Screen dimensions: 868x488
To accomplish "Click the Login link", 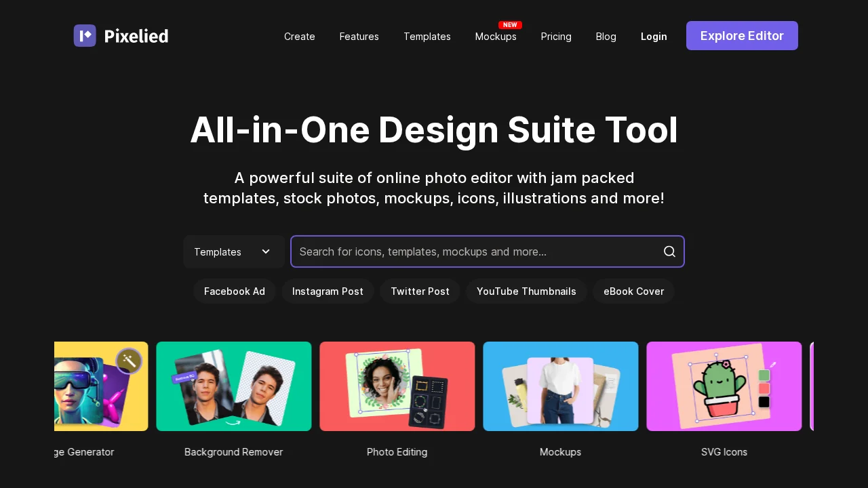I will [x=654, y=37].
